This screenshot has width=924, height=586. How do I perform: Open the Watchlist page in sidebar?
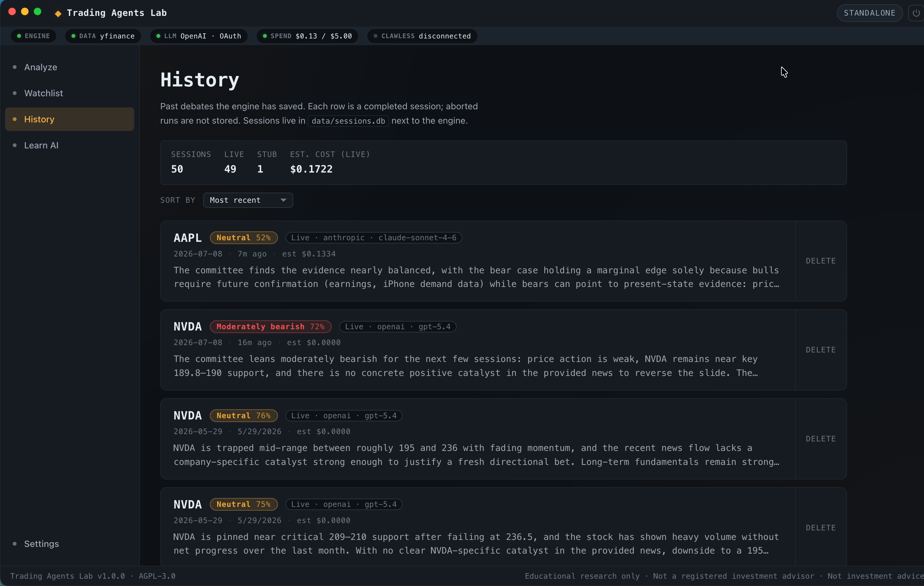coord(69,93)
